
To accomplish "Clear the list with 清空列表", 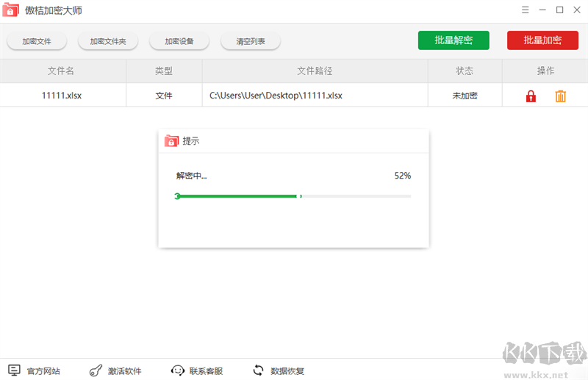I will (x=251, y=41).
